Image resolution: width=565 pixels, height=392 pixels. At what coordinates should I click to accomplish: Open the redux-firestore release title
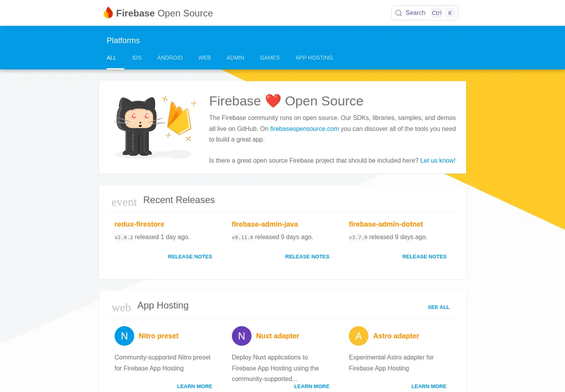(x=139, y=224)
